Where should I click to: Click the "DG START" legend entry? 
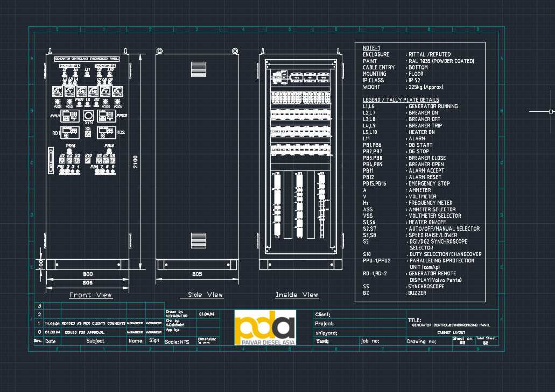(x=420, y=145)
